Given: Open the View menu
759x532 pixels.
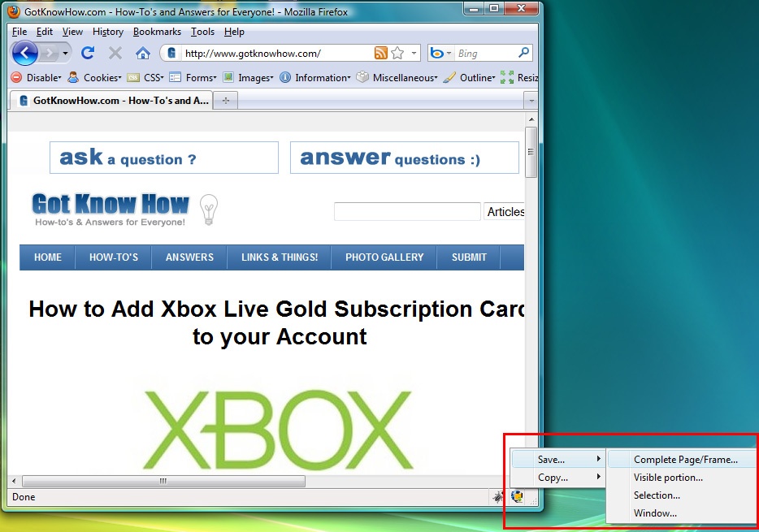Looking at the screenshot, I should coord(72,32).
